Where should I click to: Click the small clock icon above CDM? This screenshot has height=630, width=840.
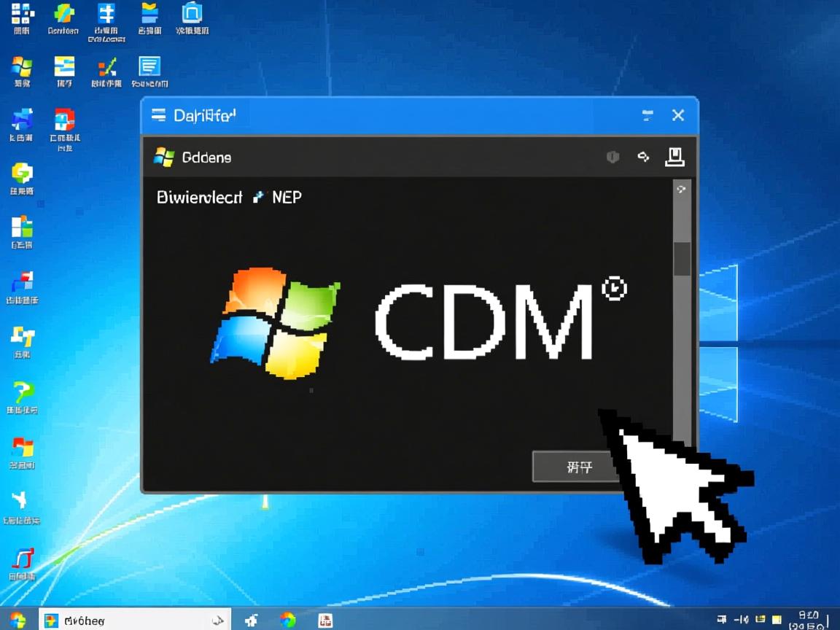[614, 288]
